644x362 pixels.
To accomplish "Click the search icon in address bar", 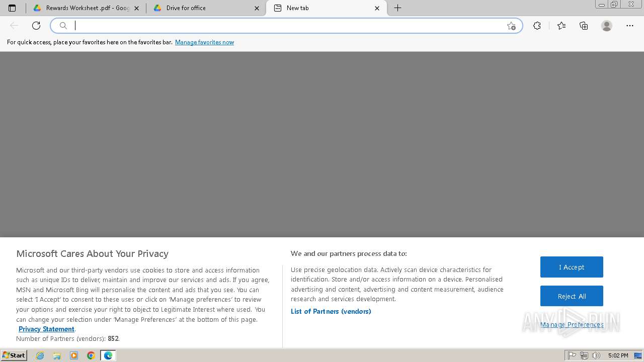I will pos(63,26).
